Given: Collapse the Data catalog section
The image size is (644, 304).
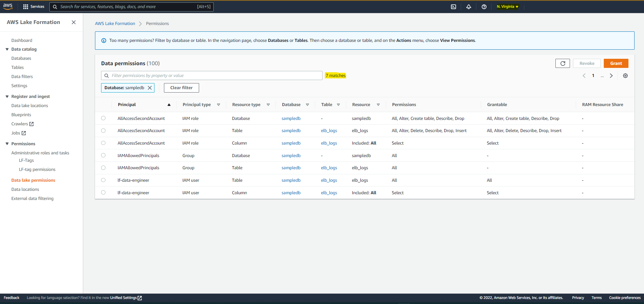Looking at the screenshot, I should point(7,49).
